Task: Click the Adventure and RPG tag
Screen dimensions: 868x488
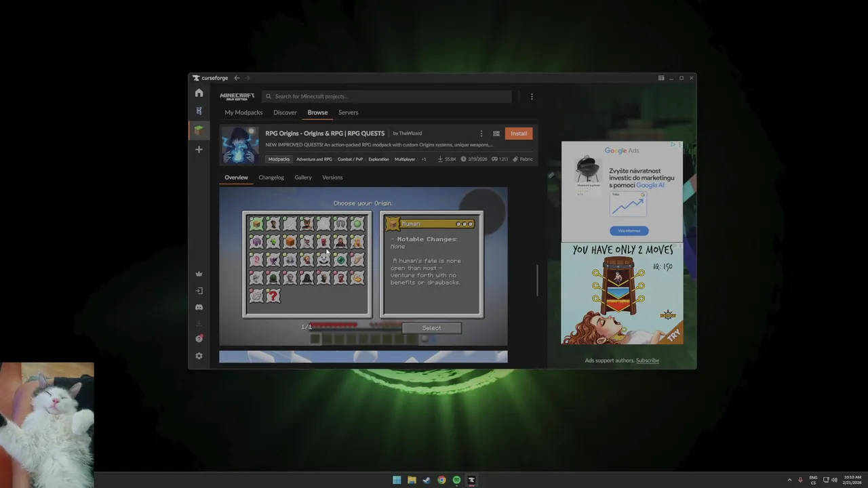Action: [x=314, y=159]
